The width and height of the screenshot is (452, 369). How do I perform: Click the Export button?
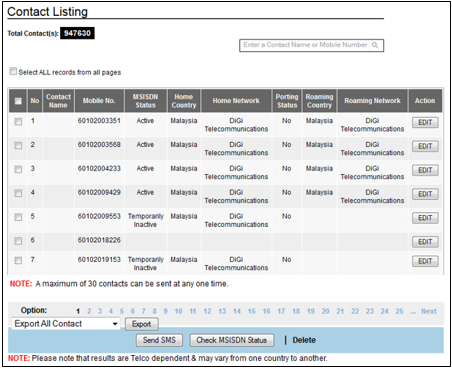(142, 324)
